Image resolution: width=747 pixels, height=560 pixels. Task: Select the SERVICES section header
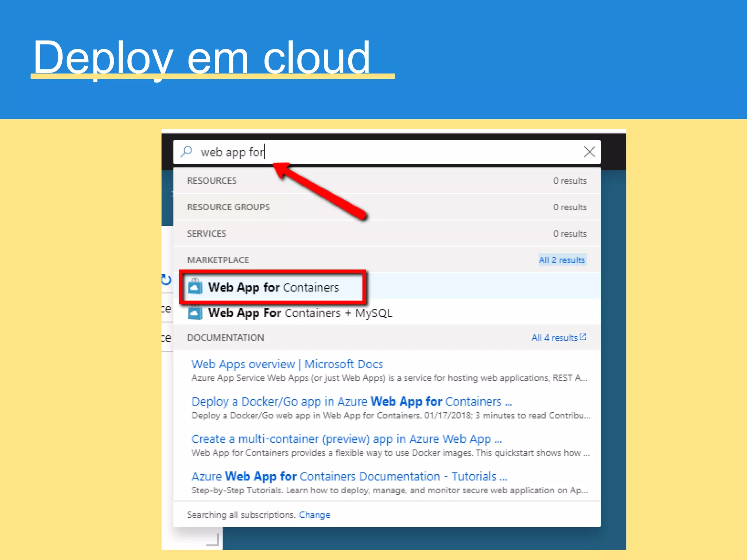[206, 233]
